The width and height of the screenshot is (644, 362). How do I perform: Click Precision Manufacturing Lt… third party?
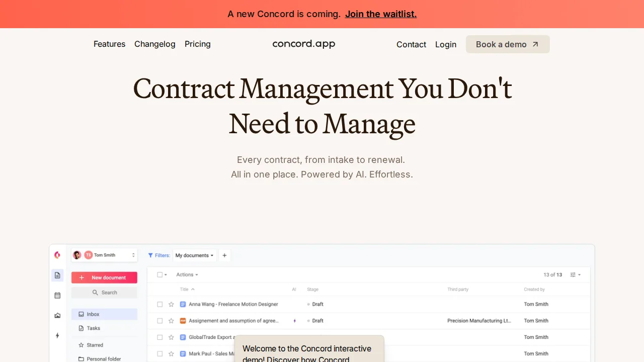click(x=479, y=321)
